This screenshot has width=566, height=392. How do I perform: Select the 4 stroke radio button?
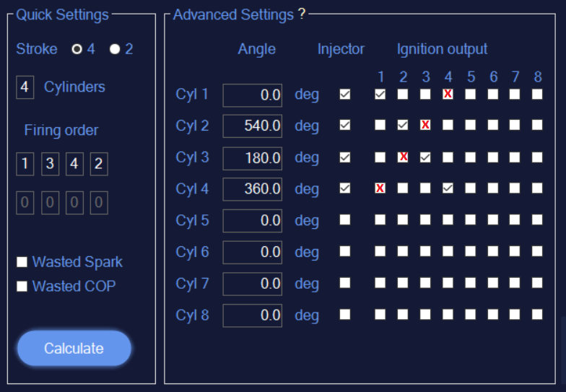[x=77, y=49]
